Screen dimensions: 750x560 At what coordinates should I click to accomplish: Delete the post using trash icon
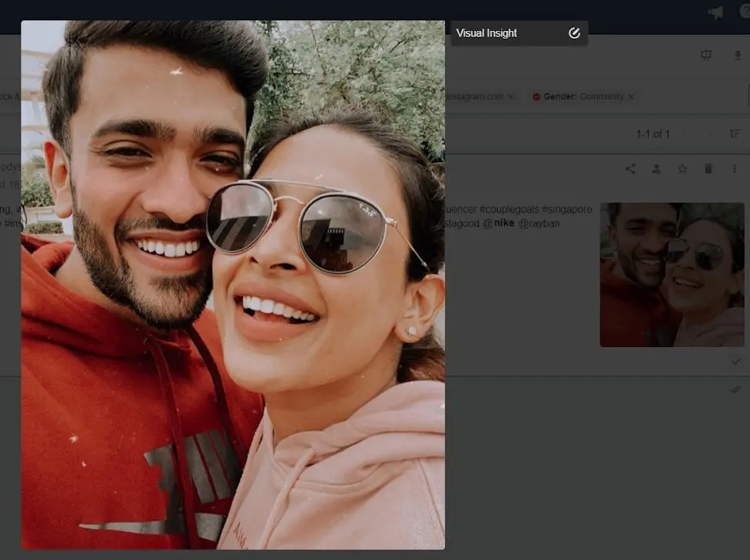click(x=708, y=169)
